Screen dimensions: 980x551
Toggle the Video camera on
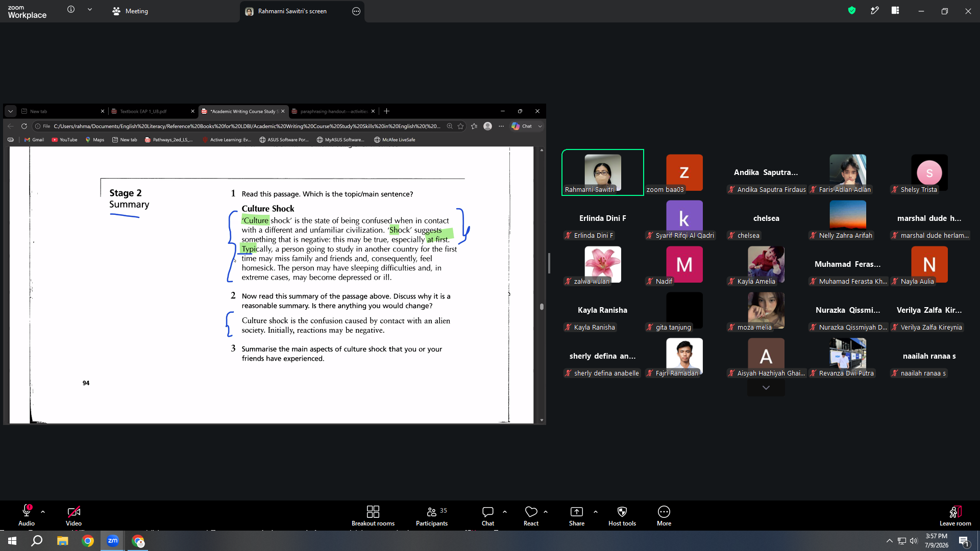tap(73, 515)
